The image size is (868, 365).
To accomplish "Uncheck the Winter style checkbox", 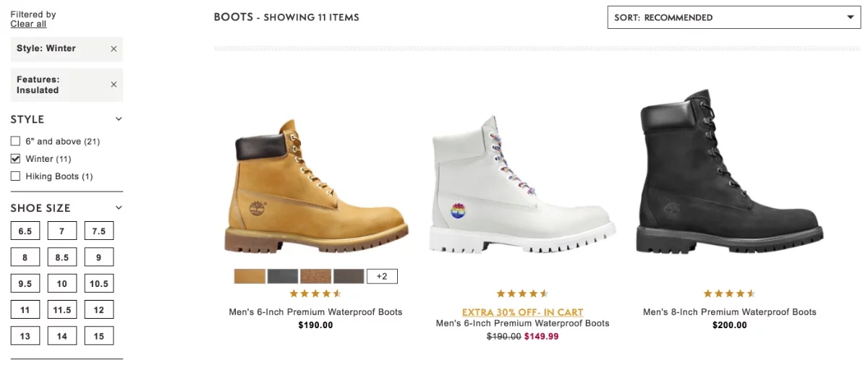I will coord(15,158).
